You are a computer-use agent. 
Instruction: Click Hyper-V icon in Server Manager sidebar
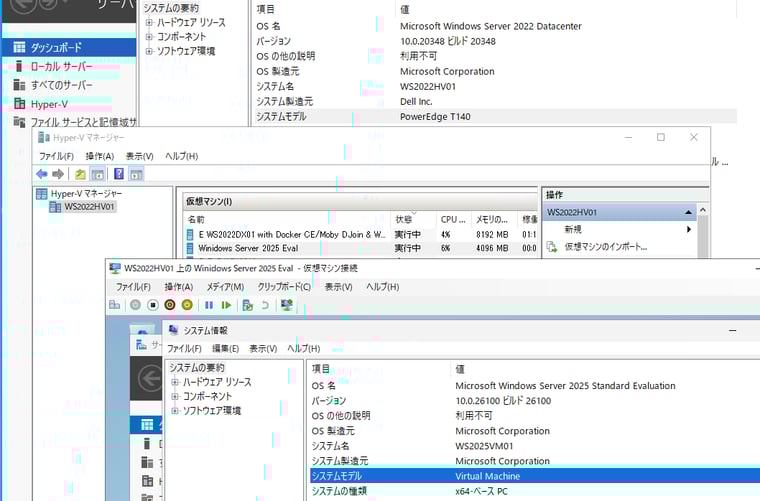(x=19, y=103)
